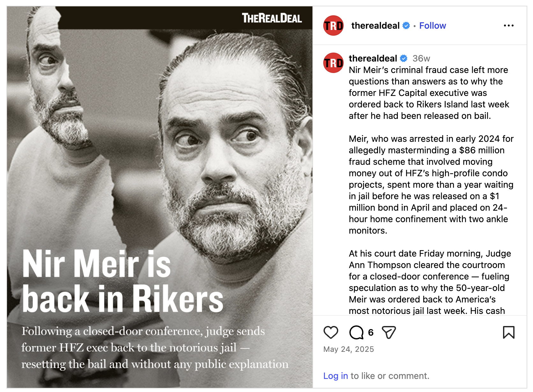Open the three-dot more options menu
The image size is (533, 392).
(x=508, y=25)
